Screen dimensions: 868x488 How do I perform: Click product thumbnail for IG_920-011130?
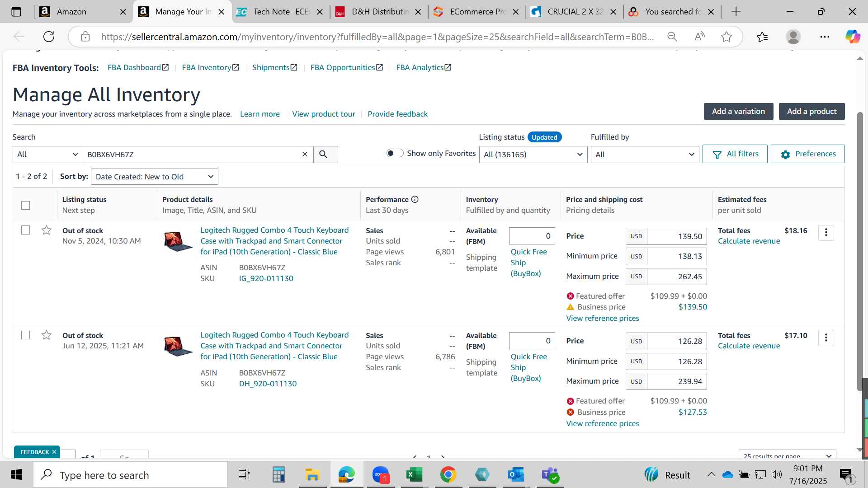pyautogui.click(x=178, y=242)
